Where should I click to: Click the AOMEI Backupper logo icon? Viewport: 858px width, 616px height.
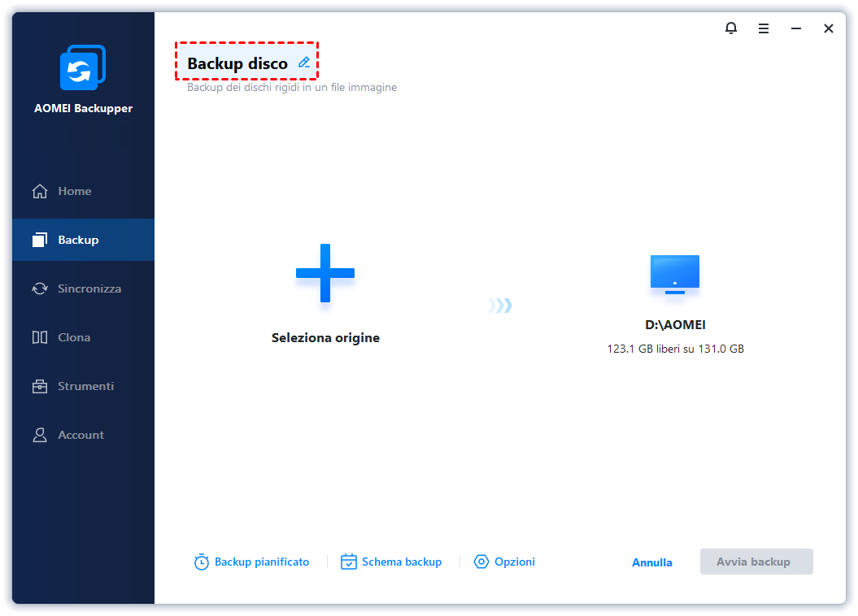pyautogui.click(x=83, y=67)
